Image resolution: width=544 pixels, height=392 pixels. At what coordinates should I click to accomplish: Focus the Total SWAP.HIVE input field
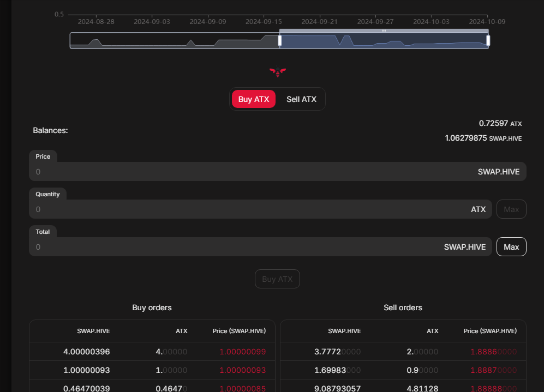click(260, 247)
